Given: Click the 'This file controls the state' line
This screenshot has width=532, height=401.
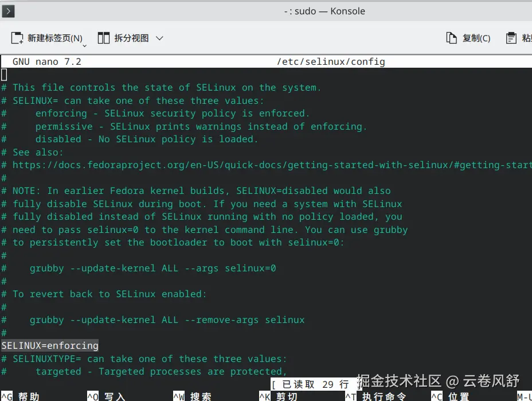Looking at the screenshot, I should [161, 88].
